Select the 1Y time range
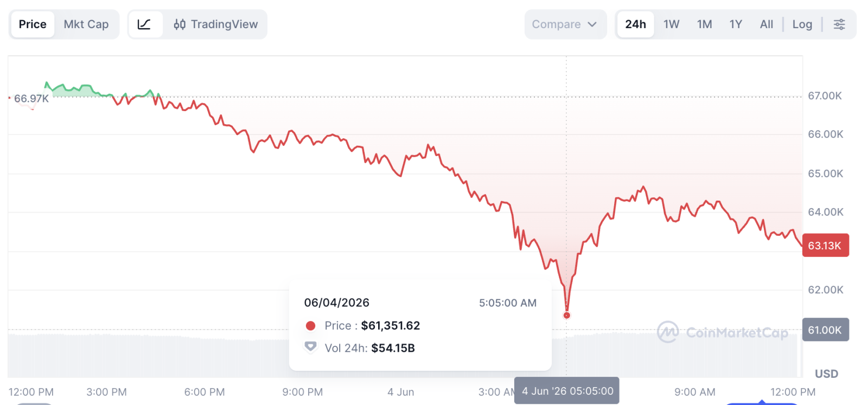Viewport: 868px width, 405px height. 735,24
